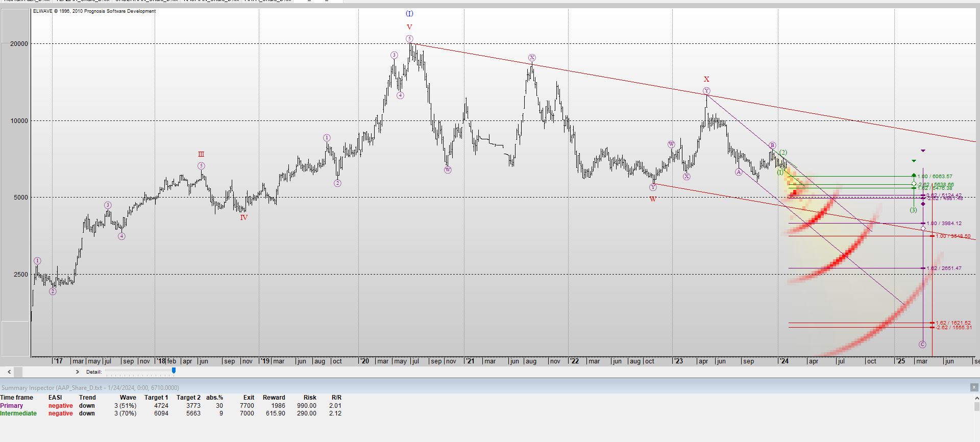
Task: Click the red 1.62 / 1621.52 target label
Action: pos(953,323)
